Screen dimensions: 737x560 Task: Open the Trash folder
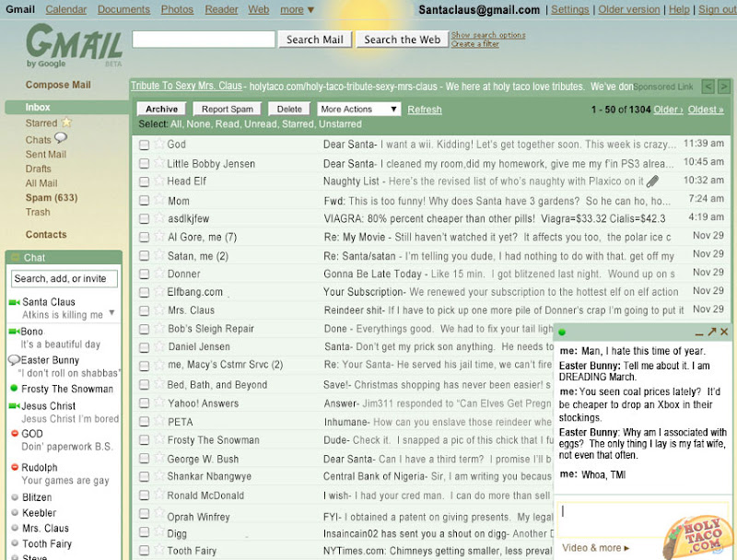point(38,212)
